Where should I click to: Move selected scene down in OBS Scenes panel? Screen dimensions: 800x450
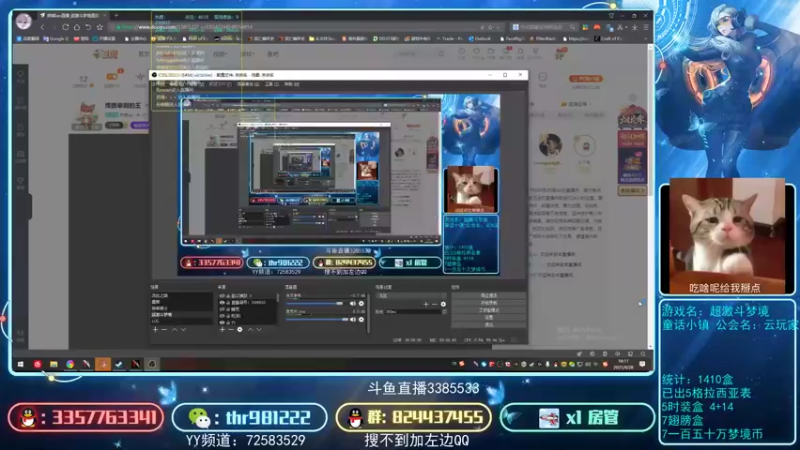point(183,330)
